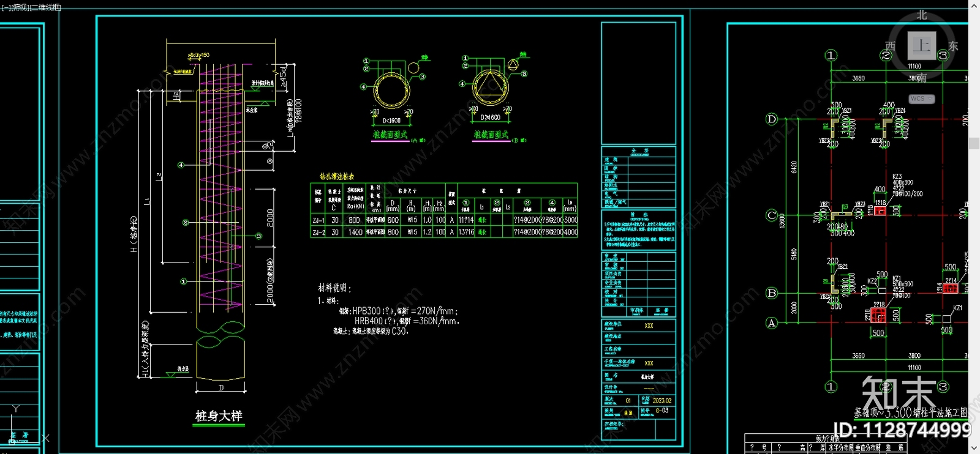Click the vertical scrollbar thumb

(x=974, y=144)
